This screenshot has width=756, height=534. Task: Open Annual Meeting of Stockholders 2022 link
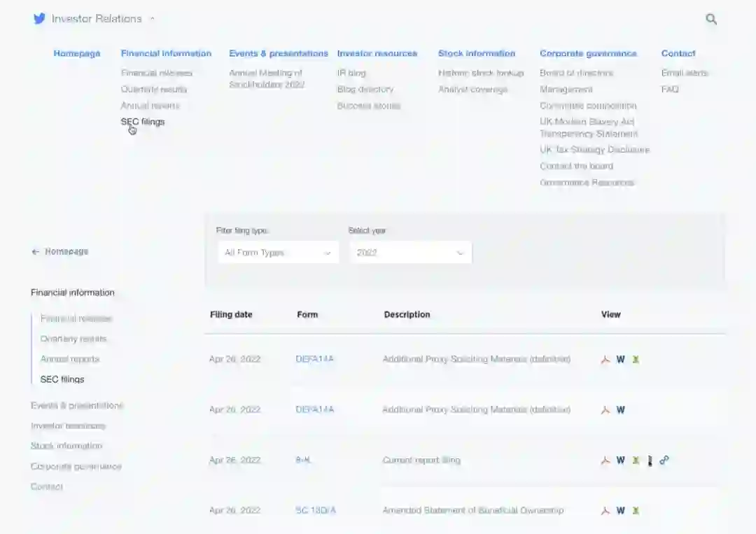click(x=267, y=79)
